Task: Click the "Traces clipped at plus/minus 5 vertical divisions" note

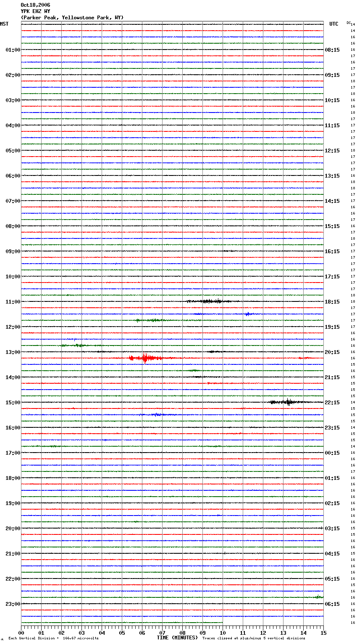Action: click(x=254, y=639)
